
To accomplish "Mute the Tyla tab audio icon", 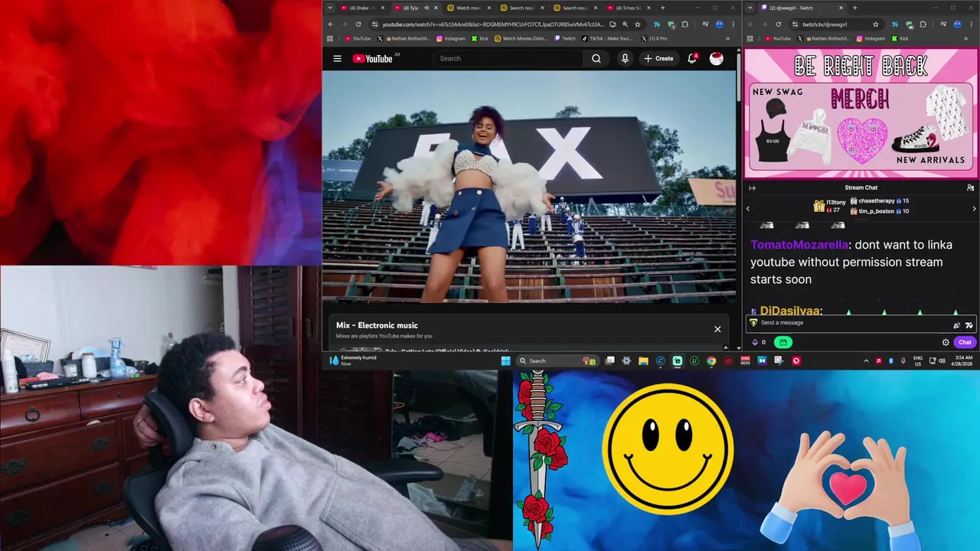I will [x=426, y=8].
